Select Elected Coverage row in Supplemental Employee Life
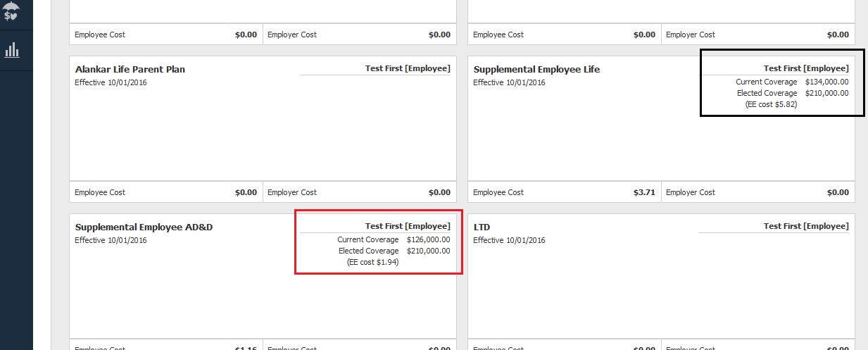The width and height of the screenshot is (868, 350). pos(792,93)
